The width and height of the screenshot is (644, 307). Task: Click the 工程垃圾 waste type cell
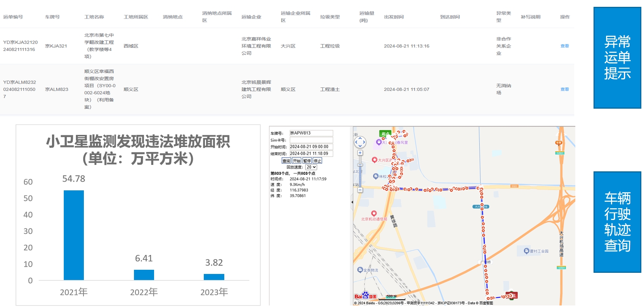tap(330, 46)
